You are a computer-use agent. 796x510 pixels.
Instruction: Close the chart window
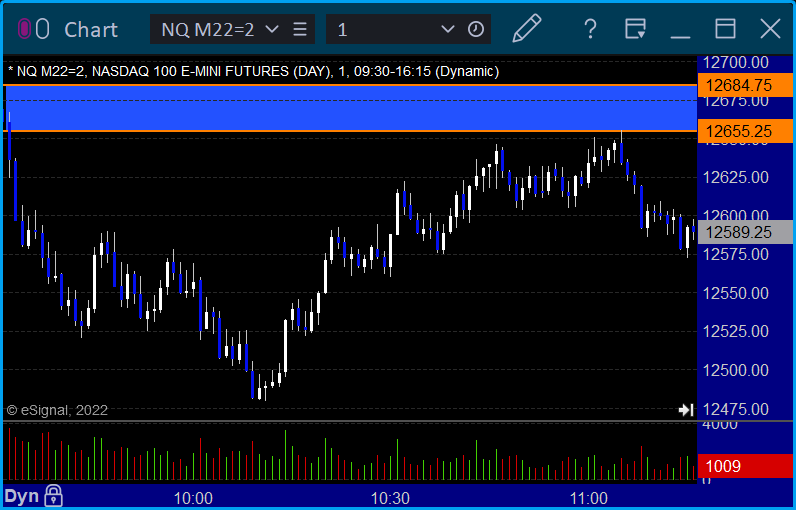tap(770, 28)
